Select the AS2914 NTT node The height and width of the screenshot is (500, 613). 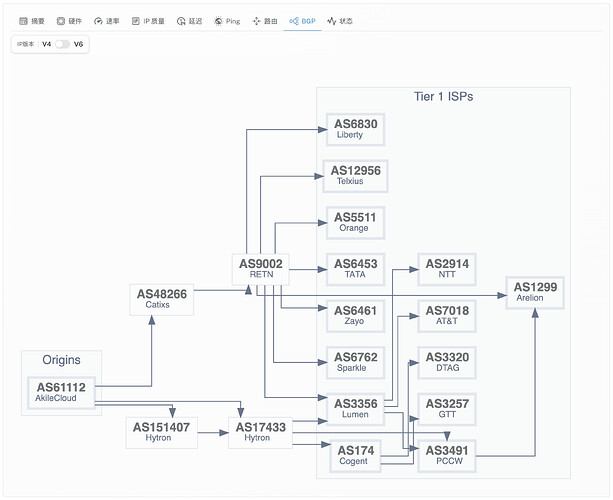(447, 269)
